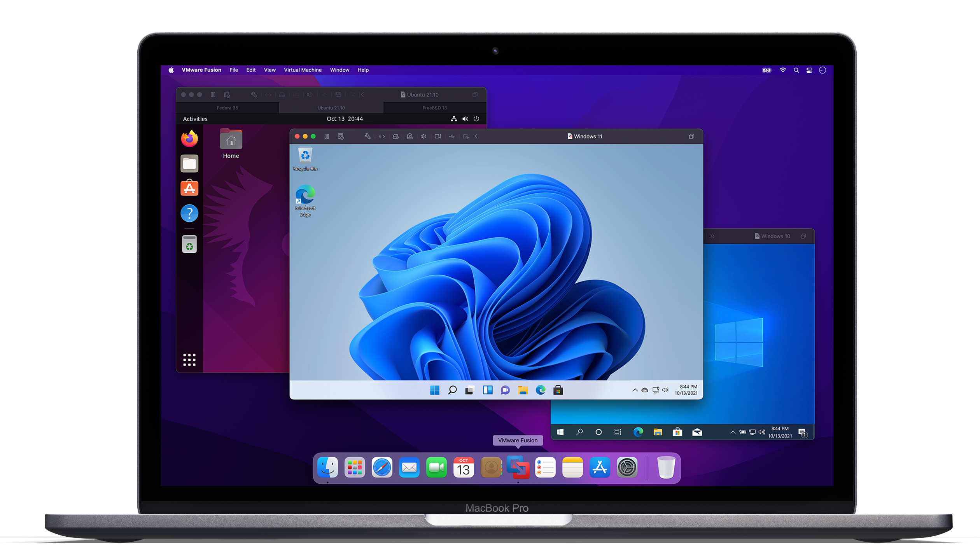
Task: Enter Unity view from the Windows 11 title bar
Action: (691, 136)
